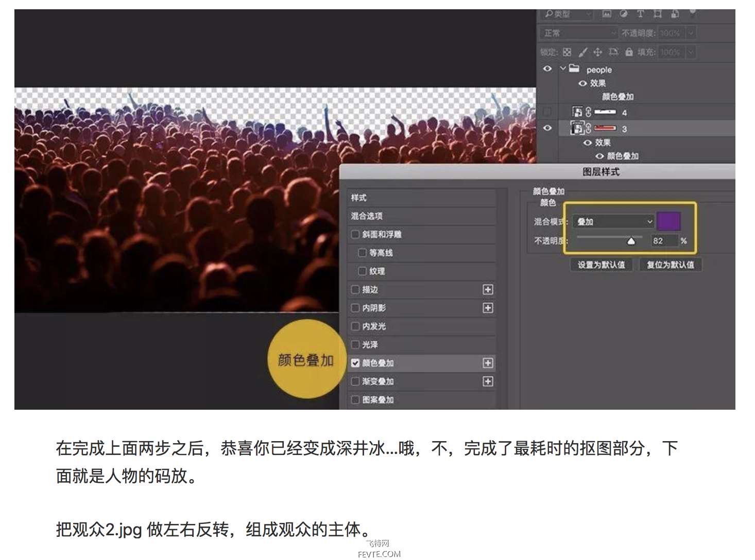Lock artboard nesting icon
The height and width of the screenshot is (560, 755).
[x=613, y=52]
